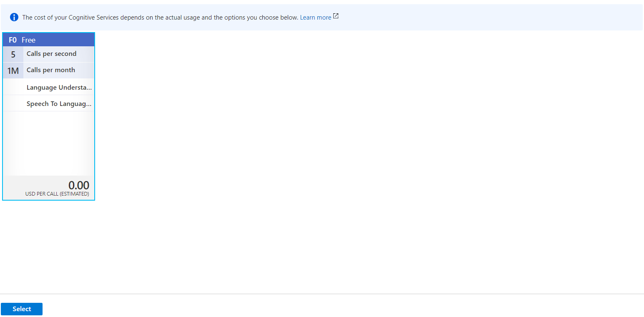Select the F0 Free pricing tier card
Screen dimensions: 644x317
pyautogui.click(x=48, y=116)
